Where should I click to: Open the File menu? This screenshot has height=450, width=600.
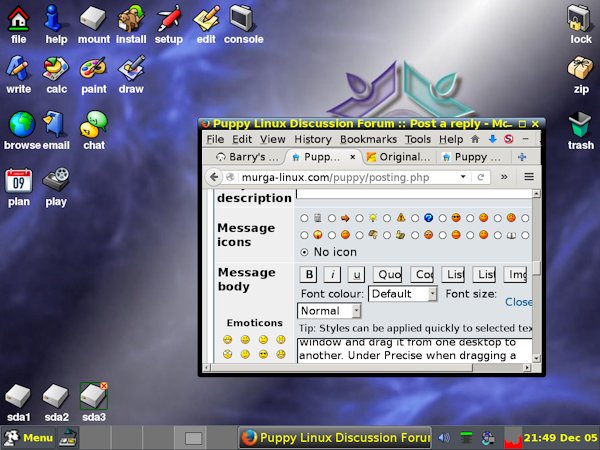click(x=215, y=139)
